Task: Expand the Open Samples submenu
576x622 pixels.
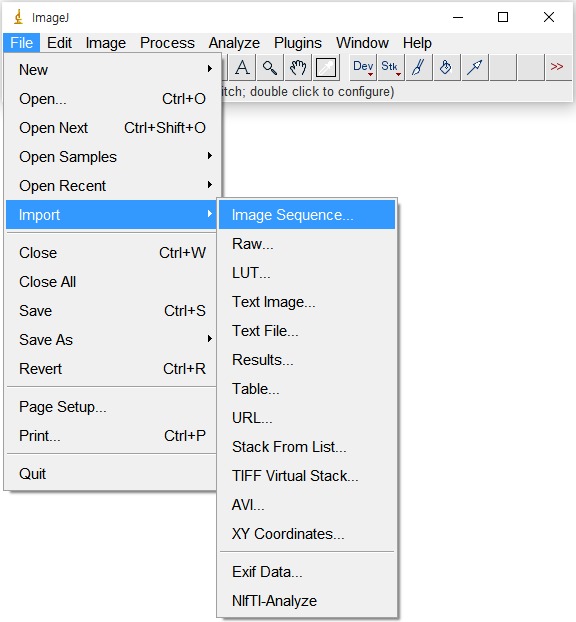Action: (x=112, y=157)
